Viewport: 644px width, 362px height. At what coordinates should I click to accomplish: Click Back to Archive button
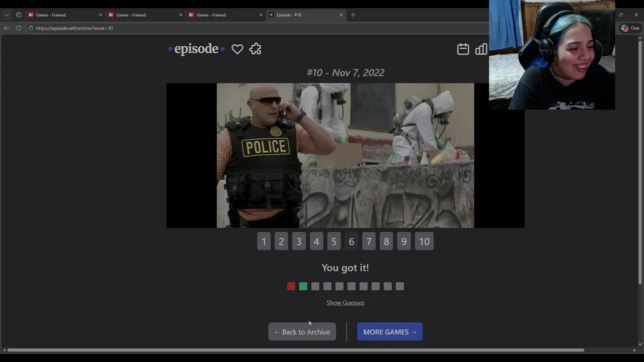click(302, 332)
